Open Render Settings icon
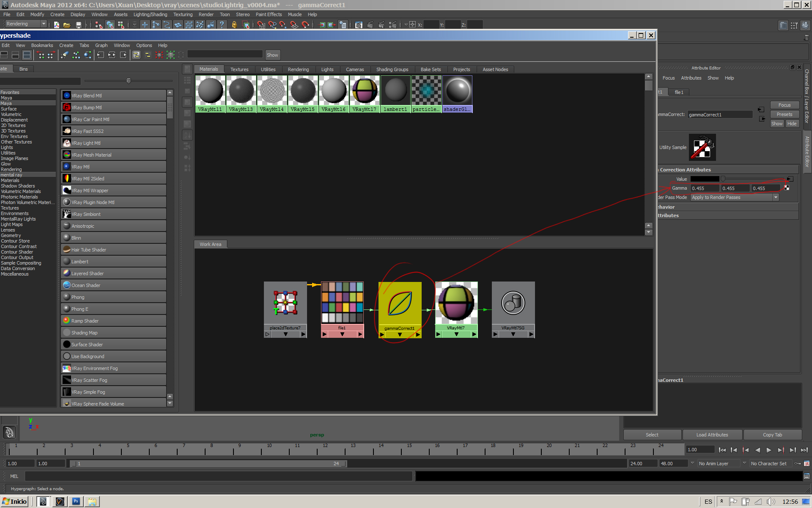Image resolution: width=812 pixels, height=508 pixels. (x=393, y=25)
